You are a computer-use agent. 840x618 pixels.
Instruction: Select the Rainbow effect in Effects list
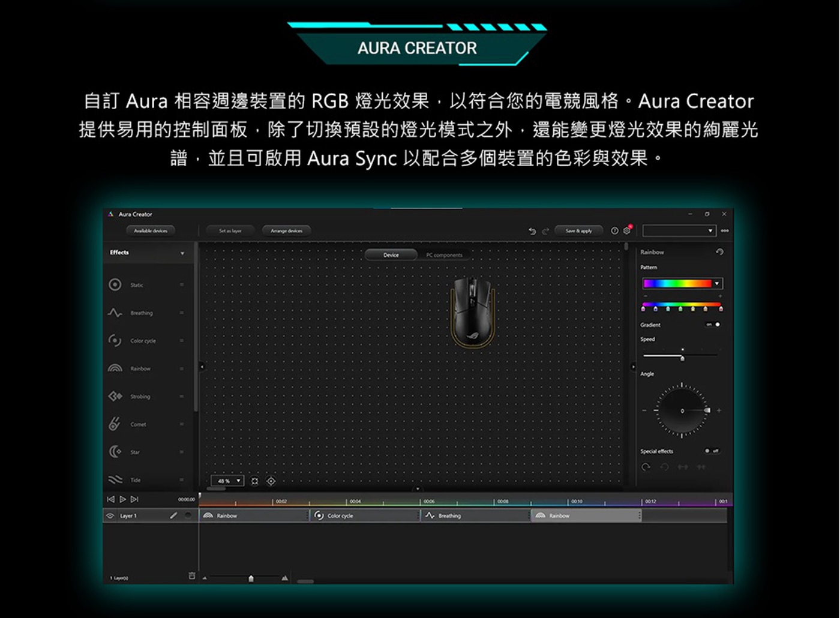pos(147,368)
